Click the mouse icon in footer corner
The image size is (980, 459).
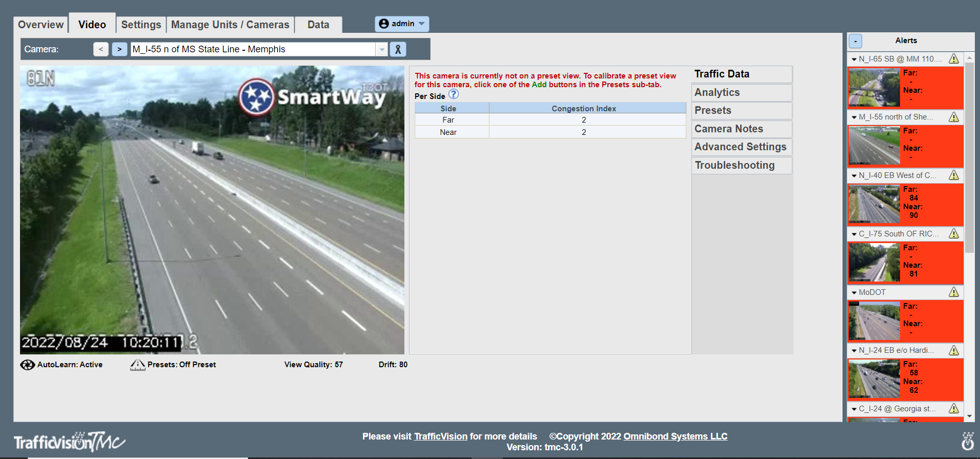(x=968, y=441)
